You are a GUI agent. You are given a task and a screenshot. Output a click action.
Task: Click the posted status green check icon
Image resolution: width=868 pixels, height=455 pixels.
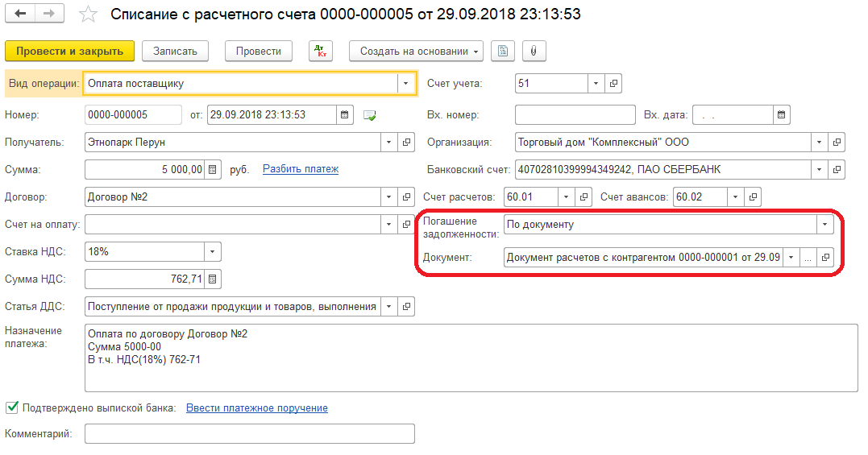tap(369, 115)
